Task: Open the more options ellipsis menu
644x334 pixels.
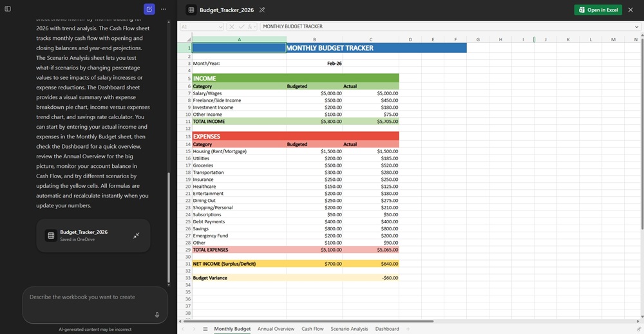Action: pos(164,9)
